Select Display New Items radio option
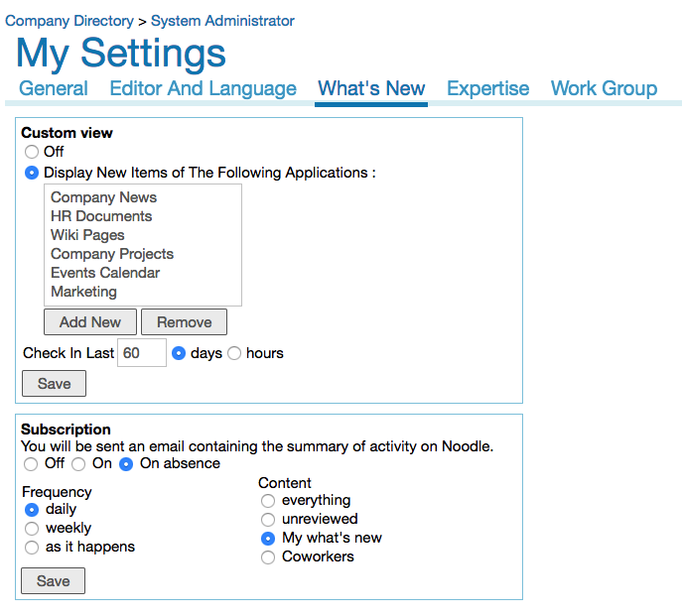 (32, 173)
